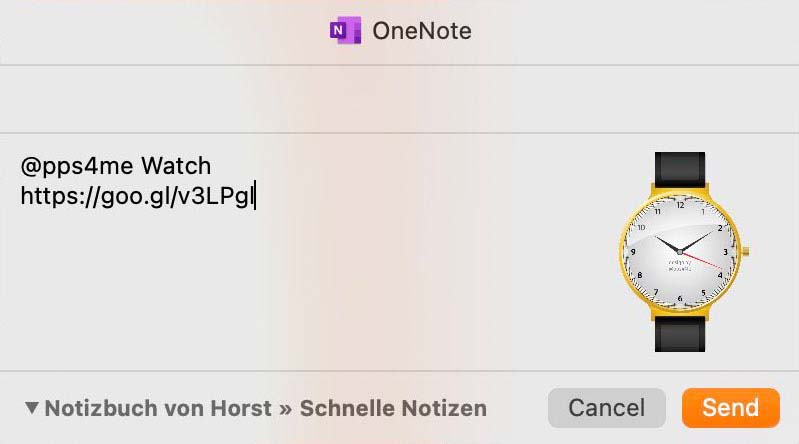Send the note to OneNote
Viewport: 799px width, 444px height.
coord(731,408)
